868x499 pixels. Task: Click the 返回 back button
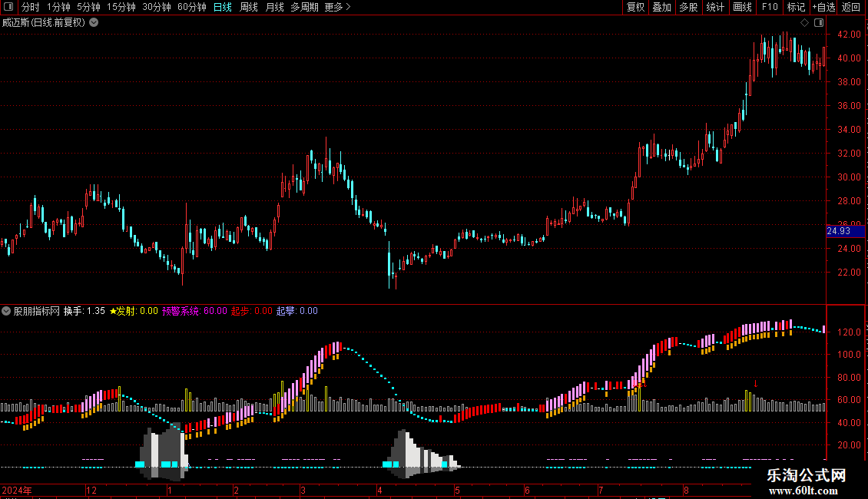coord(851,7)
